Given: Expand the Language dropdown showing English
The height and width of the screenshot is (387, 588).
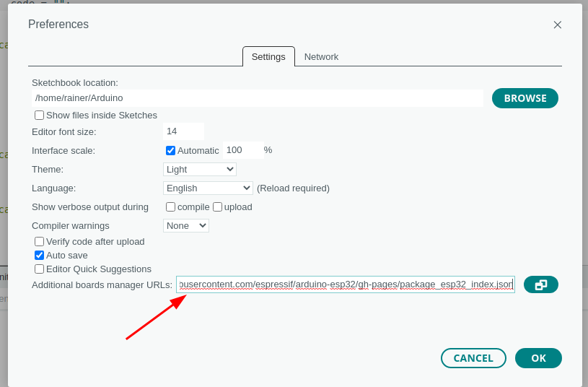Looking at the screenshot, I should [208, 188].
